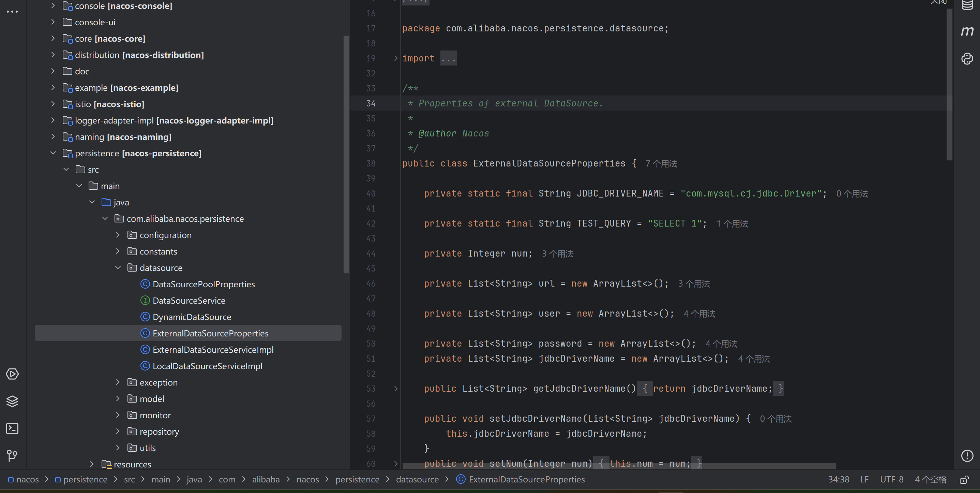Screen dimensions: 980x493
Task: Open the Terminal tool window
Action: (x=12, y=429)
